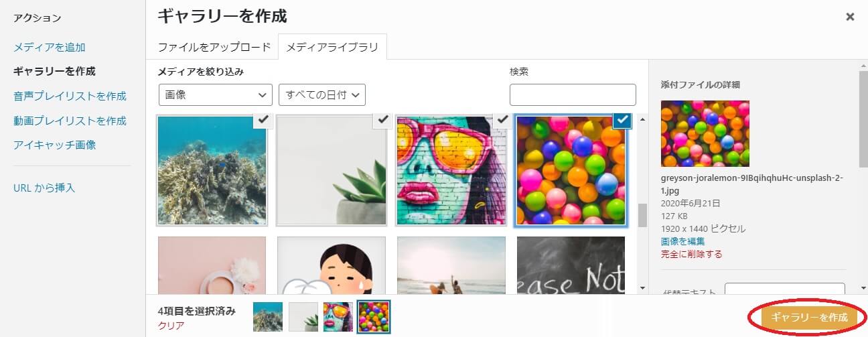Select the beach people thumbnail
The image size is (868, 337).
coord(451,265)
